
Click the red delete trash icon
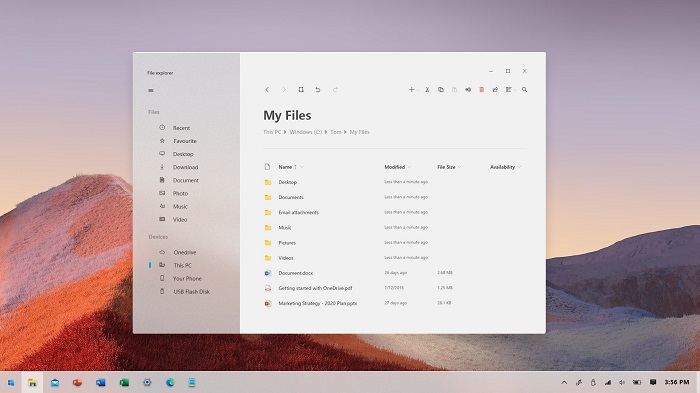pos(482,90)
